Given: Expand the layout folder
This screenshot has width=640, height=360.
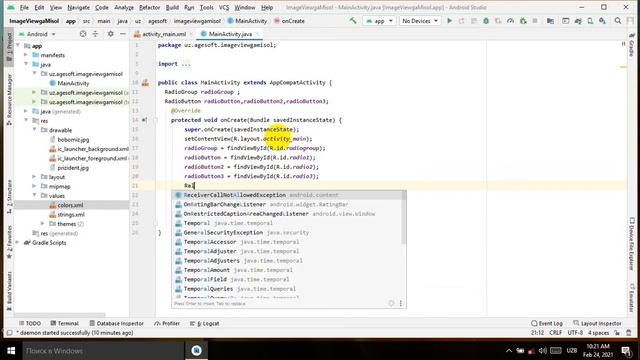Looking at the screenshot, I should (34, 177).
